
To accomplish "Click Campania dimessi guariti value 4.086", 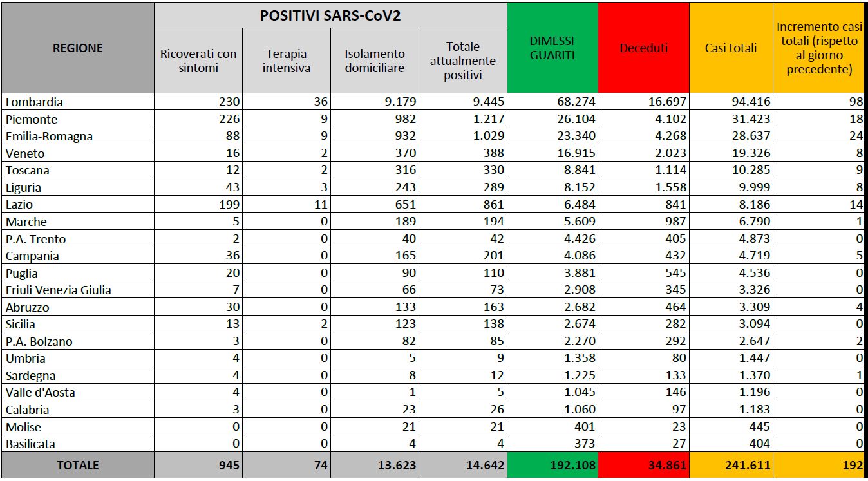I will (x=578, y=256).
